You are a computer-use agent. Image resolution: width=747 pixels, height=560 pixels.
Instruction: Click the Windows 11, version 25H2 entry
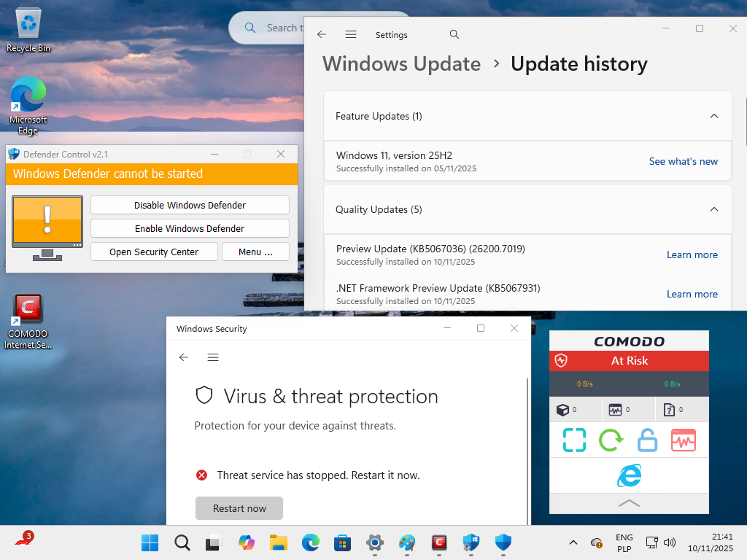(527, 161)
